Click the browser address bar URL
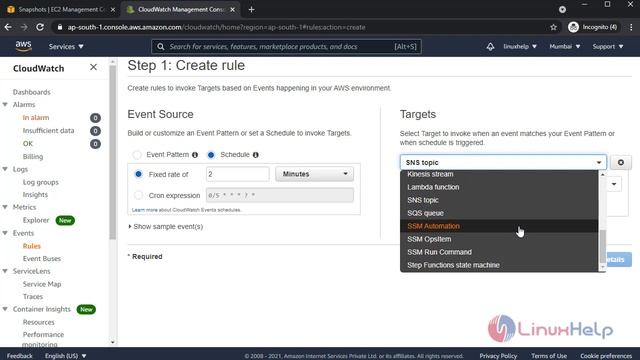 tap(216, 27)
